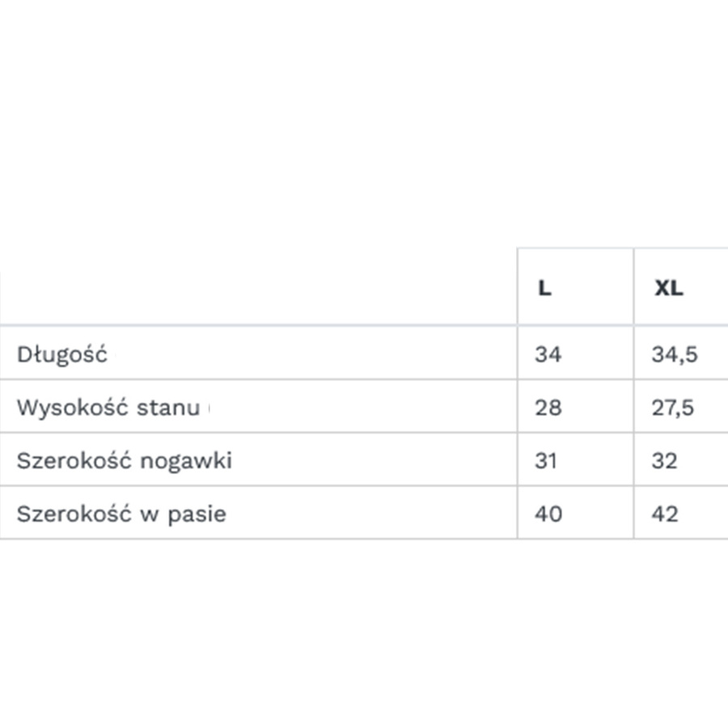Image resolution: width=728 pixels, height=728 pixels.
Task: Select the Szerokość nogawki value 32
Action: (665, 460)
